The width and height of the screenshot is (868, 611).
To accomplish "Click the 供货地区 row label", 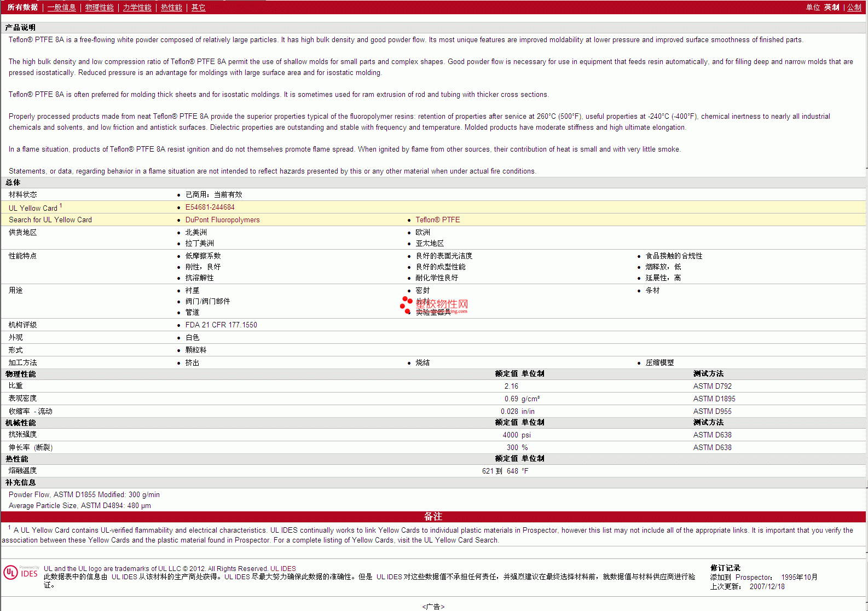I will coord(23,233).
